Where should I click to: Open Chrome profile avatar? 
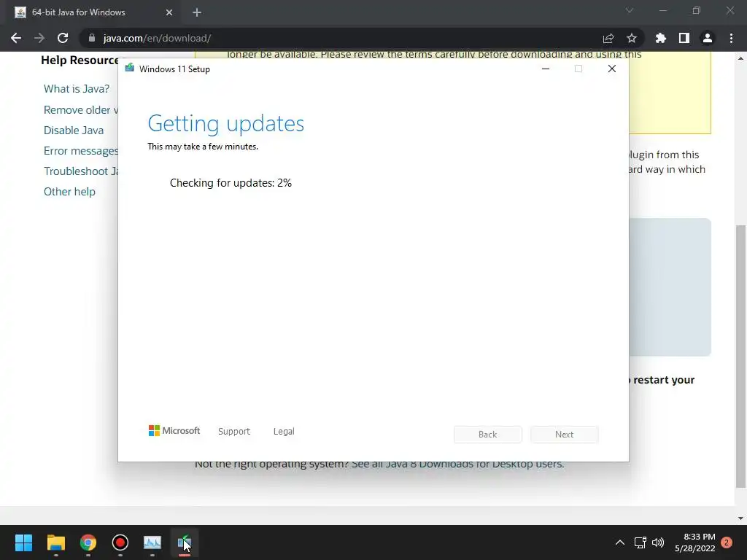point(708,38)
